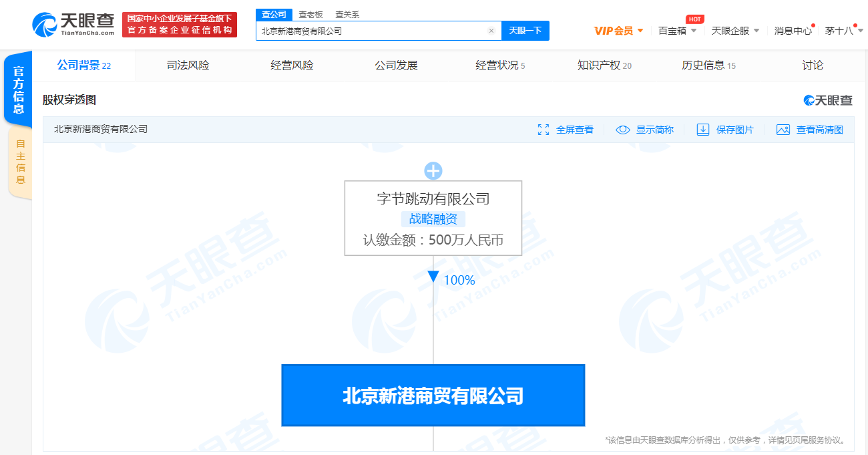The width and height of the screenshot is (868, 455).
Task: Click the save image download icon
Action: pos(702,130)
